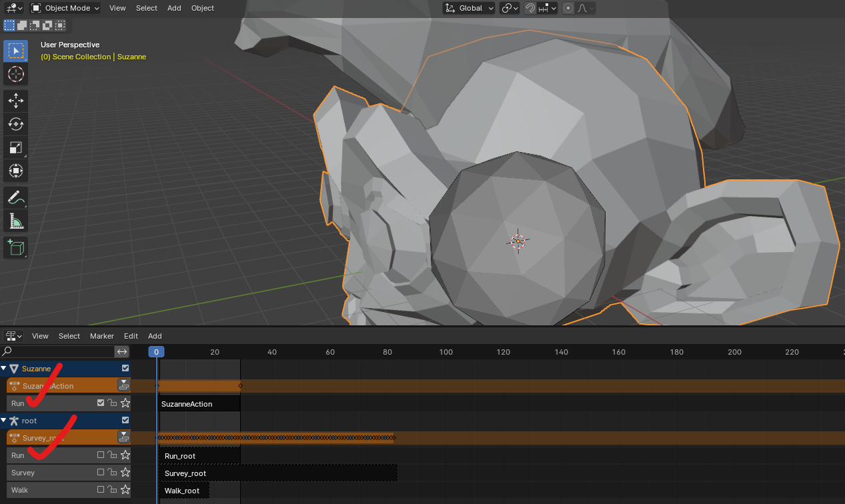Select the Survey_root action channel
845x504 pixels.
pyautogui.click(x=61, y=437)
